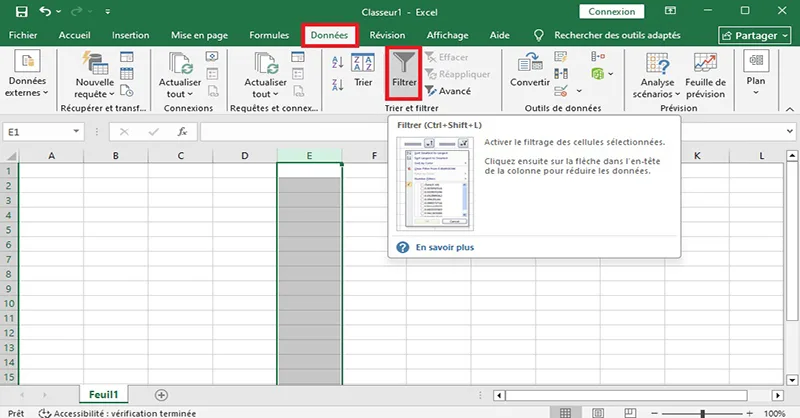Undo the last action
Viewport: 800px width, 418px height.
(45, 11)
